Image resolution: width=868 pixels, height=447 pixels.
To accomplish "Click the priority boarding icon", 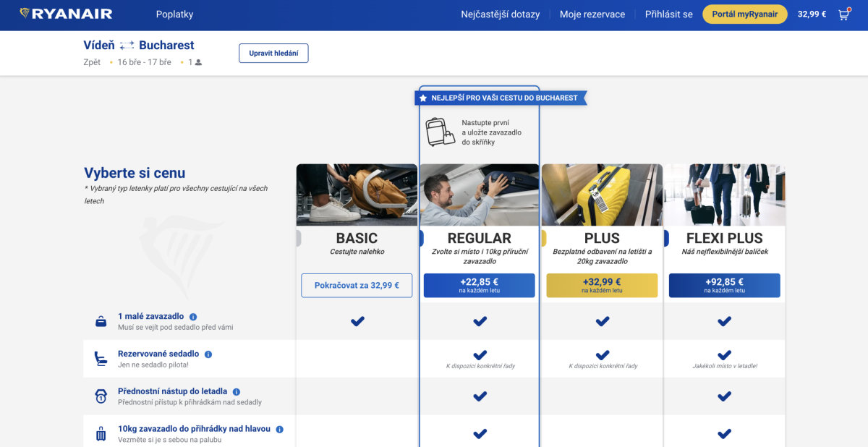I will (x=101, y=396).
